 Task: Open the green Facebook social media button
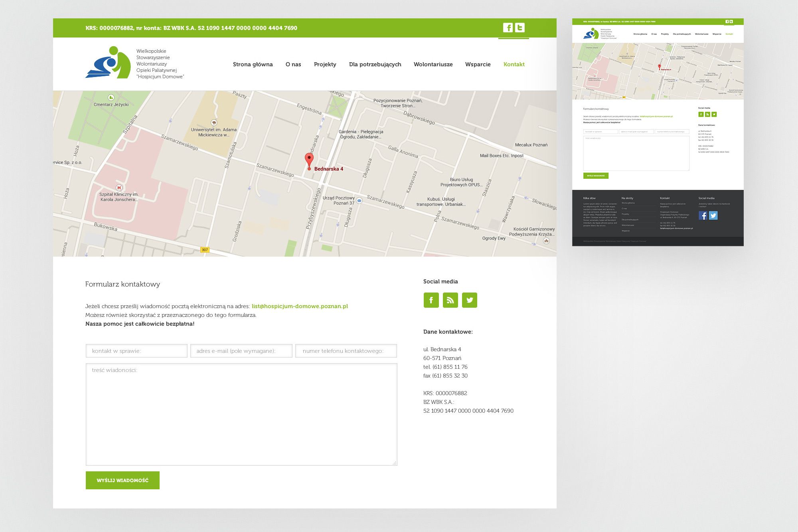coord(431,300)
